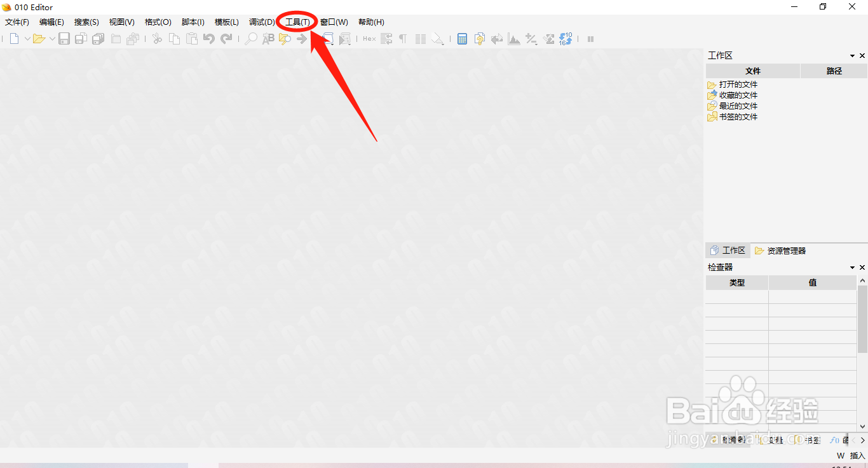Image resolution: width=868 pixels, height=468 pixels.
Task: Switch to the 资源管理器 tab
Action: pos(780,251)
